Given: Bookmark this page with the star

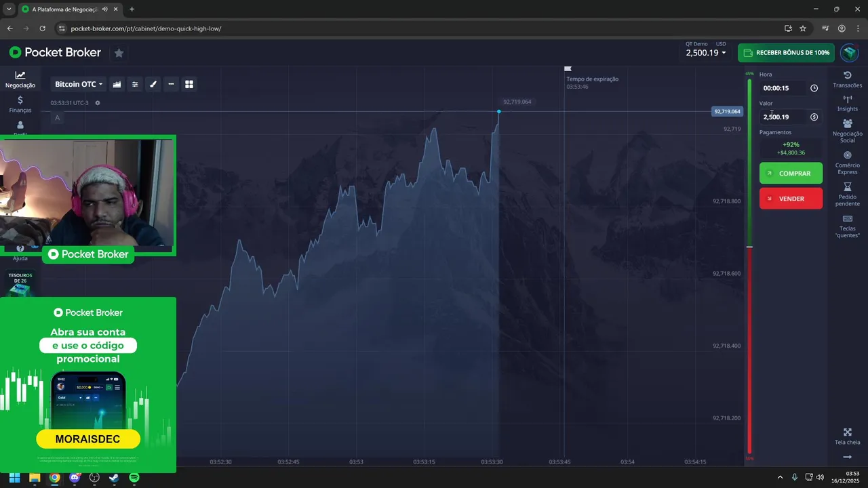Looking at the screenshot, I should tap(803, 28).
